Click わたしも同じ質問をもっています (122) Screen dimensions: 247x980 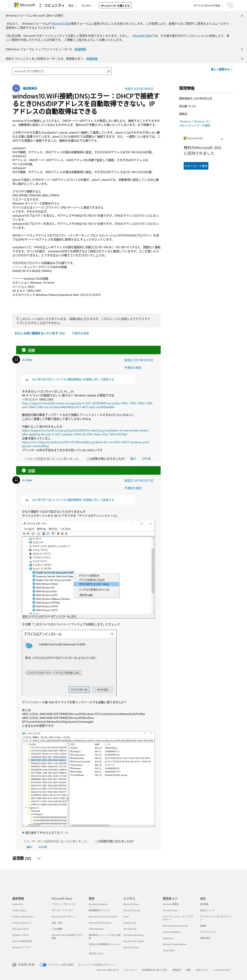[x=39, y=333]
